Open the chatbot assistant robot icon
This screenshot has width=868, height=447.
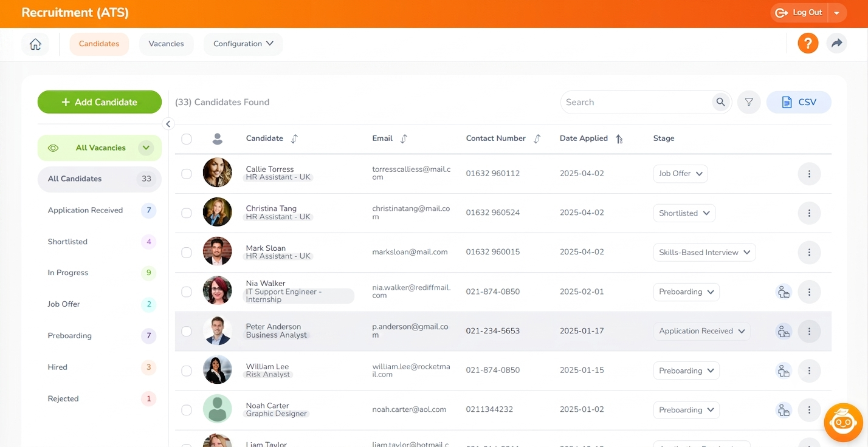pyautogui.click(x=843, y=422)
